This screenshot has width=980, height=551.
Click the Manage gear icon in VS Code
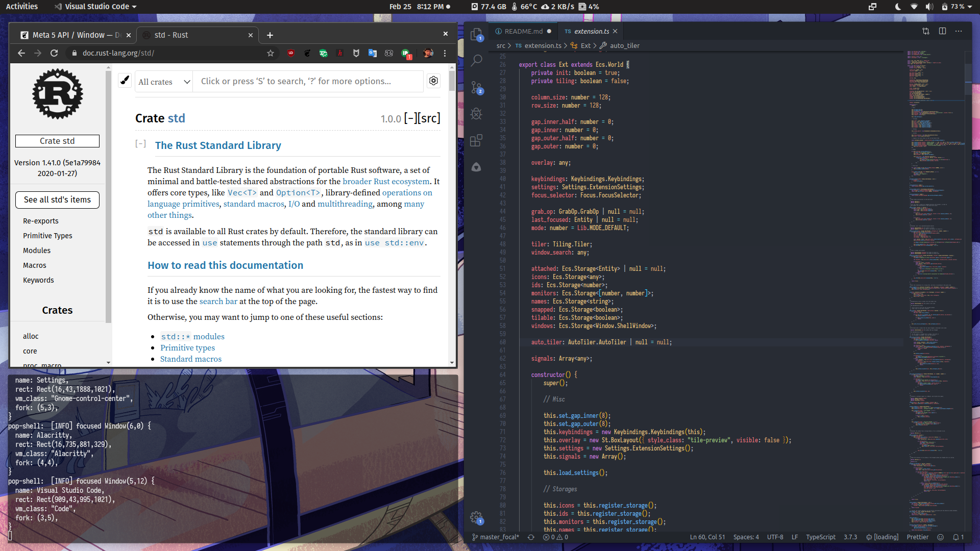(476, 517)
